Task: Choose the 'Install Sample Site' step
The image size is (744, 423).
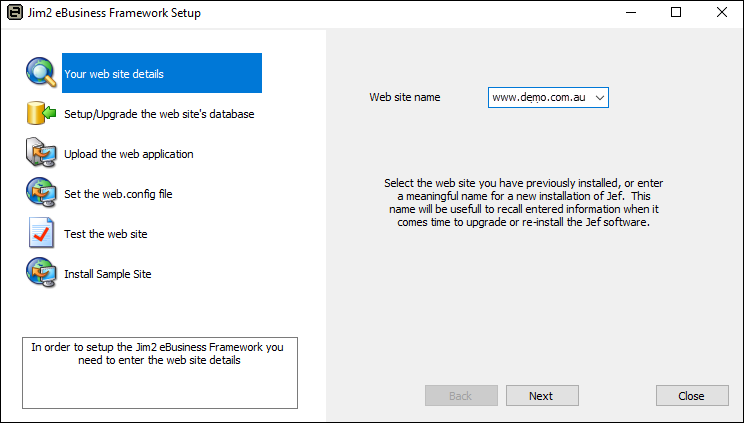Action: click(x=108, y=274)
